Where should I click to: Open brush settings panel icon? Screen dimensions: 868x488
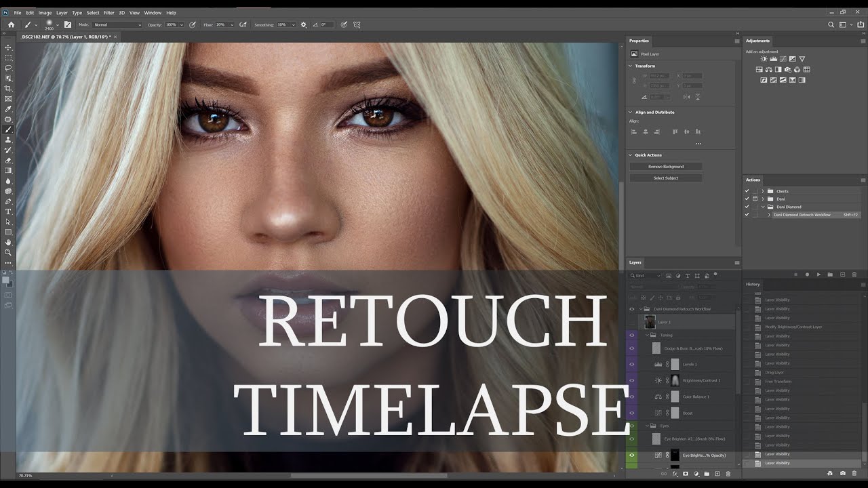[x=68, y=24]
